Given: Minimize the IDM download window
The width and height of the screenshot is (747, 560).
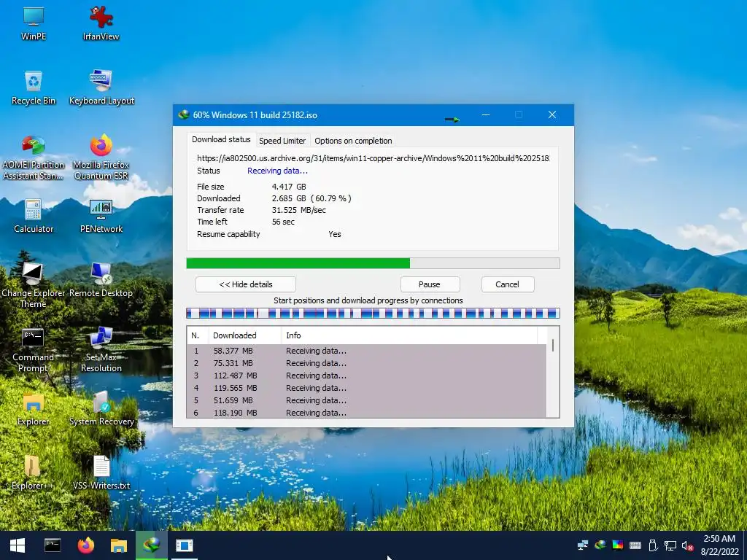Looking at the screenshot, I should point(485,114).
